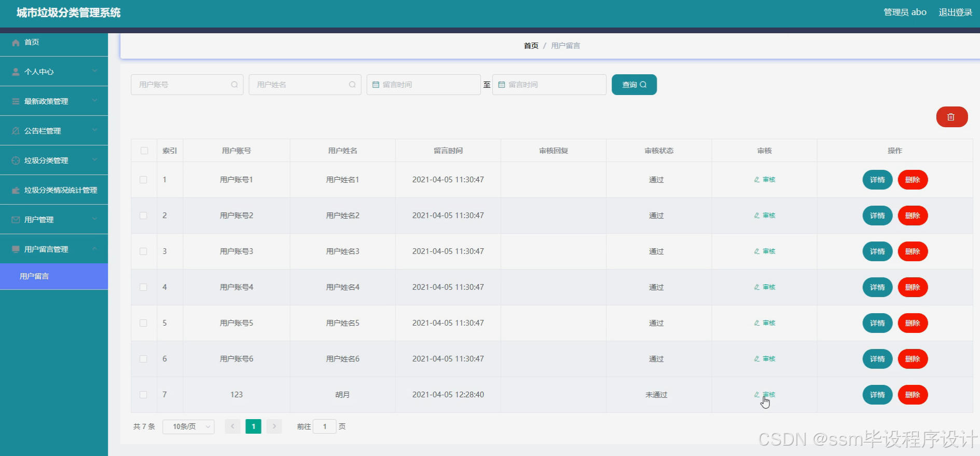Click the 用户姓名6 cell
This screenshot has width=980, height=456.
pos(342,359)
